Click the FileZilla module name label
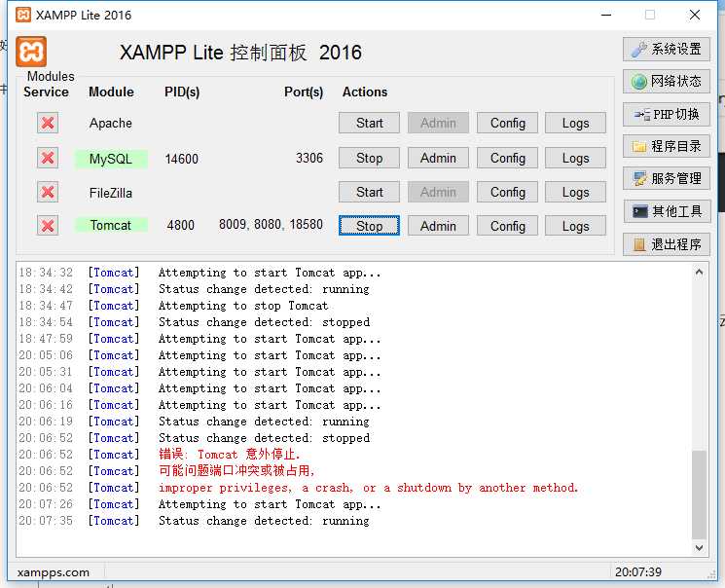Screen dimensions: 725x588 111,193
